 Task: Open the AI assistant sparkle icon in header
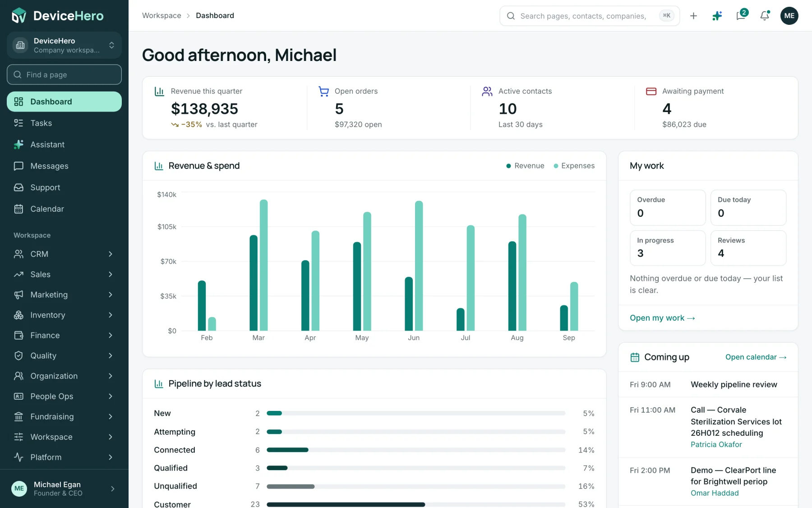coord(717,16)
